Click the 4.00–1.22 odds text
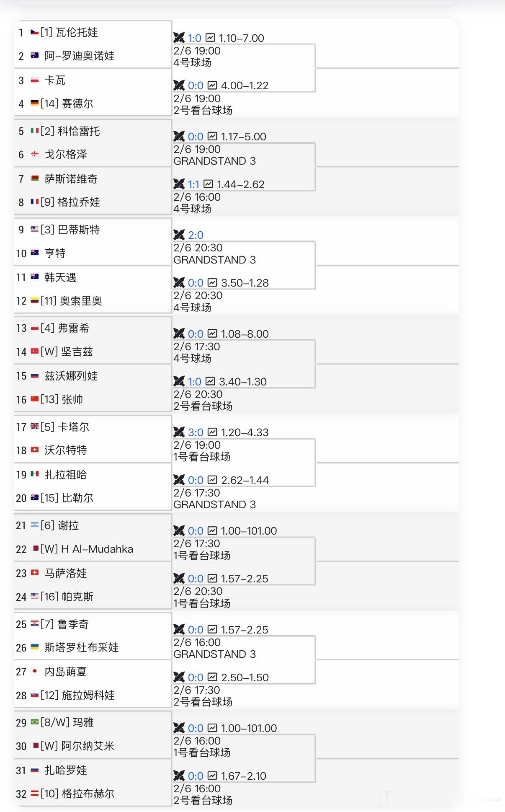 [244, 85]
